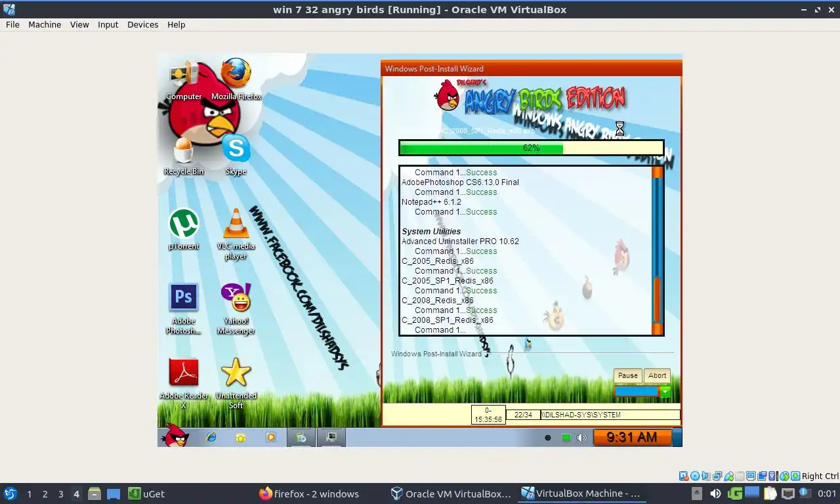840x504 pixels.
Task: Select the C_2005_SP1_Redis_x86 log entry
Action: (x=448, y=280)
